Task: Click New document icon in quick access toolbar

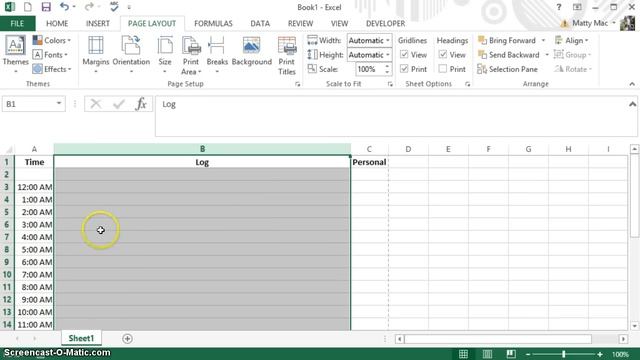Action: coord(27,7)
